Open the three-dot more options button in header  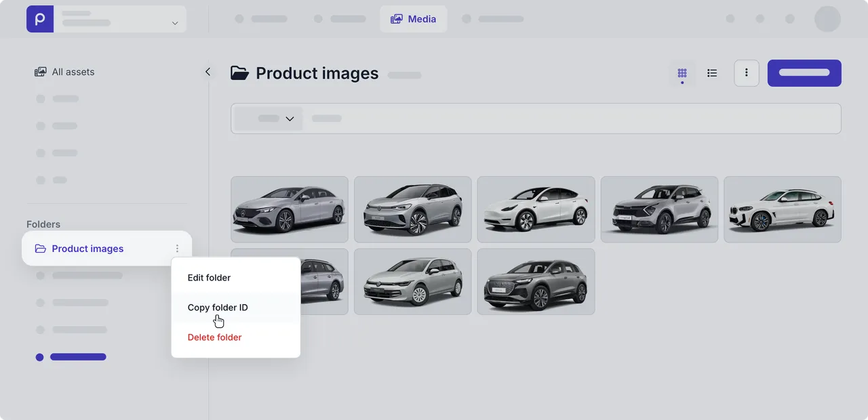(747, 73)
